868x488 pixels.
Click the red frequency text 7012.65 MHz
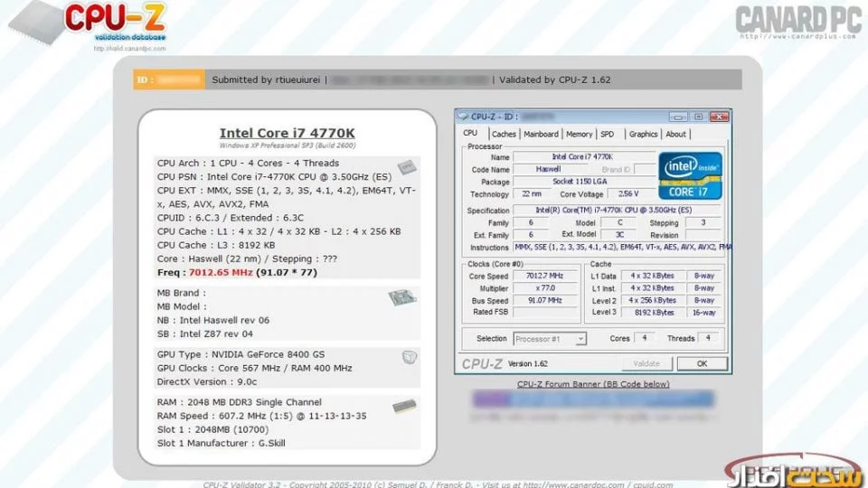point(221,272)
